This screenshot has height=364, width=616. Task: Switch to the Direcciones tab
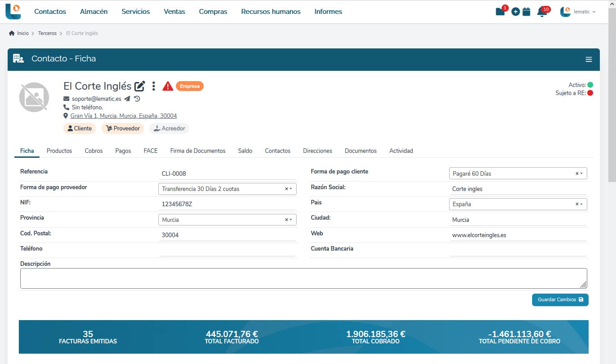318,151
